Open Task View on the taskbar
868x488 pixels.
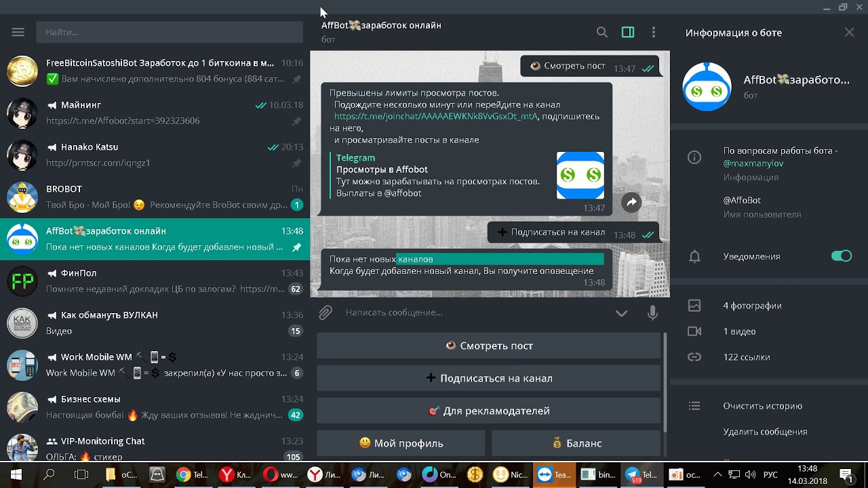point(81,474)
